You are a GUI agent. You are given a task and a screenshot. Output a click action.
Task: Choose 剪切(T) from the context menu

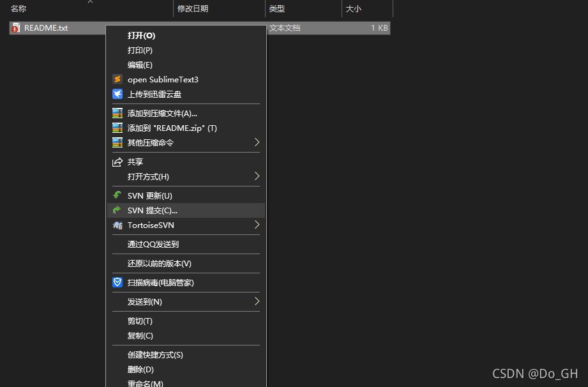[x=186, y=321]
